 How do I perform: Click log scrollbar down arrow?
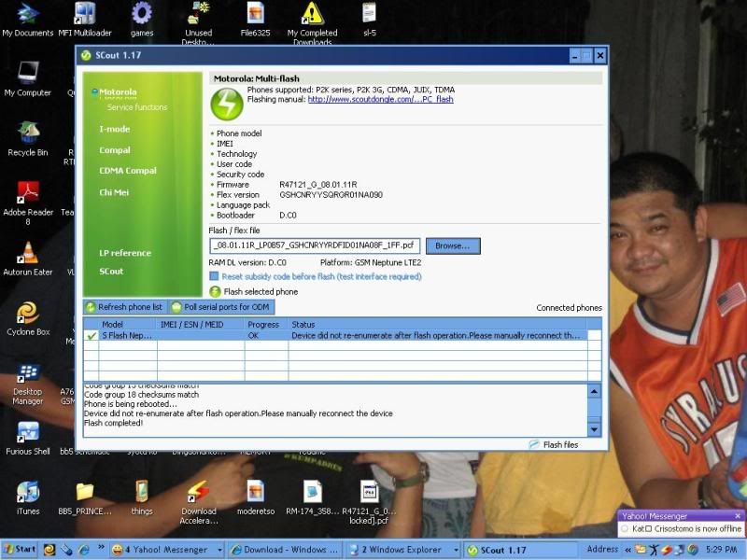point(594,429)
